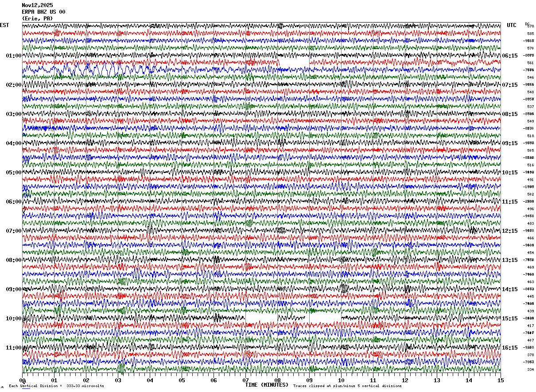
Task: Select the 11:00 EST time label
Action: (x=13, y=348)
